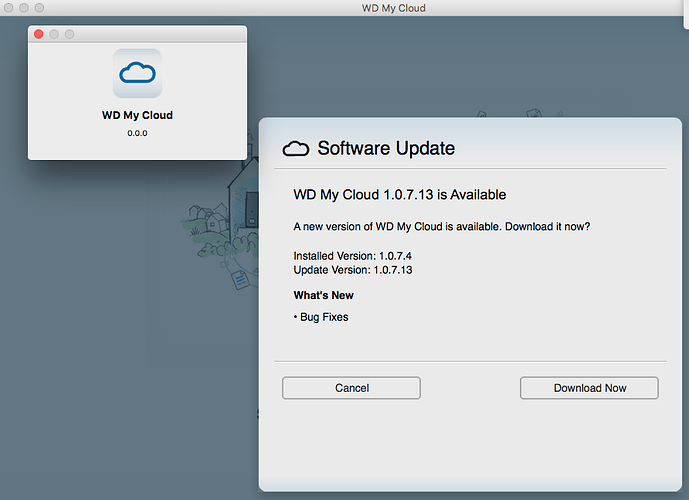Click 'Installed Version: 1.0.7.4' text
The width and height of the screenshot is (689, 500).
pyautogui.click(x=352, y=256)
